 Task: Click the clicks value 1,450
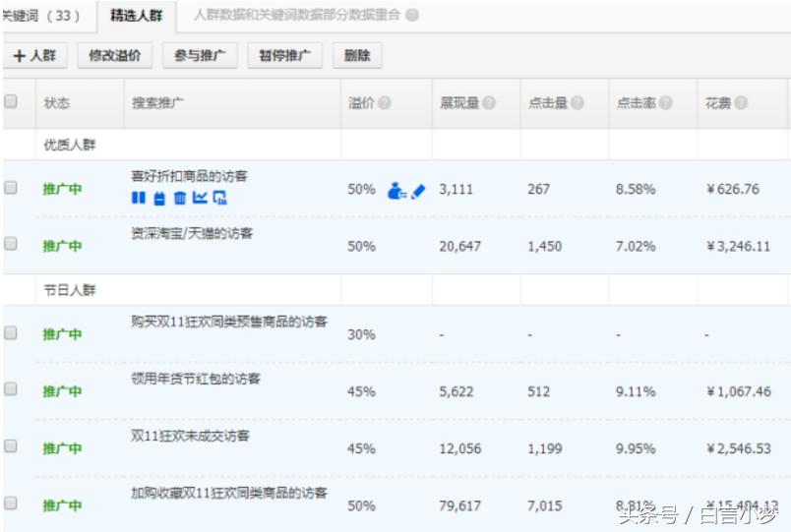545,247
